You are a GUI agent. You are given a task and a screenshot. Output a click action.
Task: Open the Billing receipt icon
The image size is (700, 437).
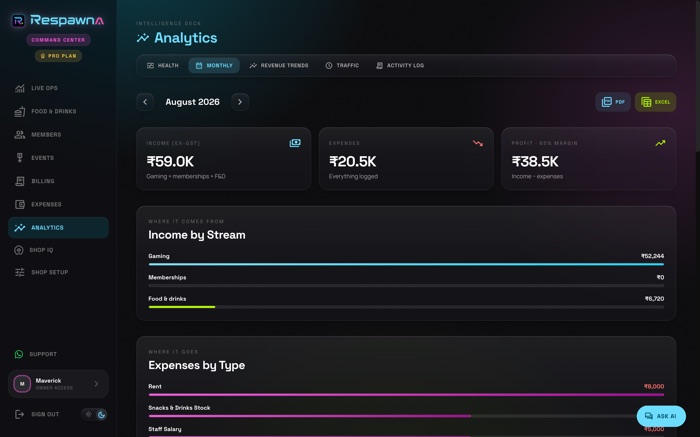tap(20, 181)
